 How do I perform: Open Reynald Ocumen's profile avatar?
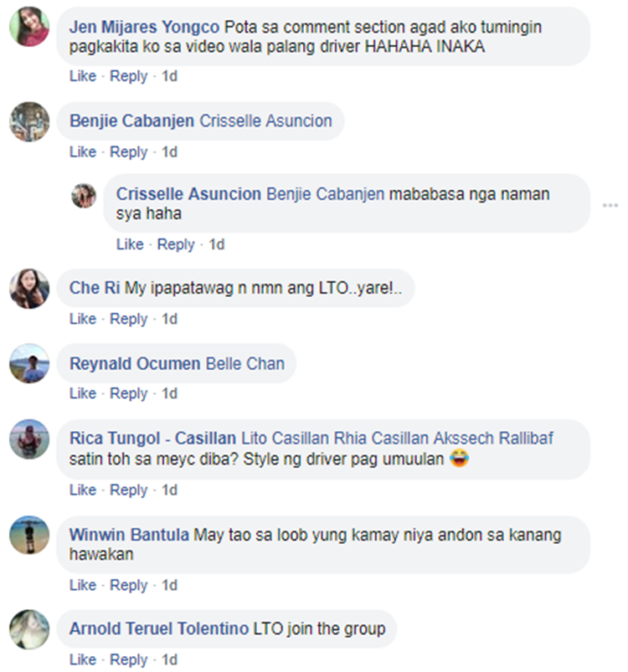click(29, 363)
